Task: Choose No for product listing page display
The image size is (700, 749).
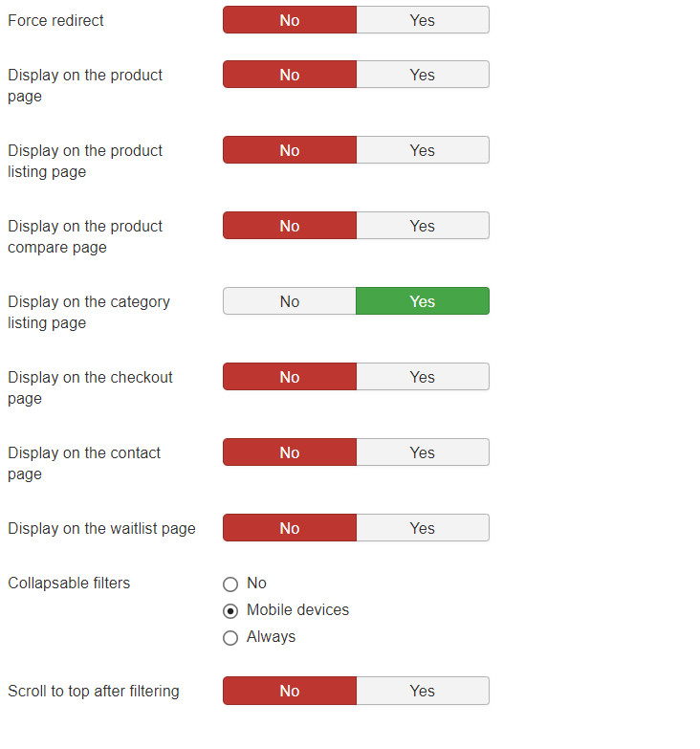Action: (290, 150)
